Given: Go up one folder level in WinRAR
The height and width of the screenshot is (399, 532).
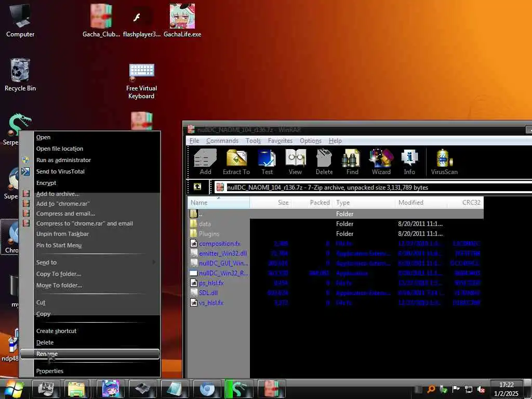Looking at the screenshot, I should point(197,187).
